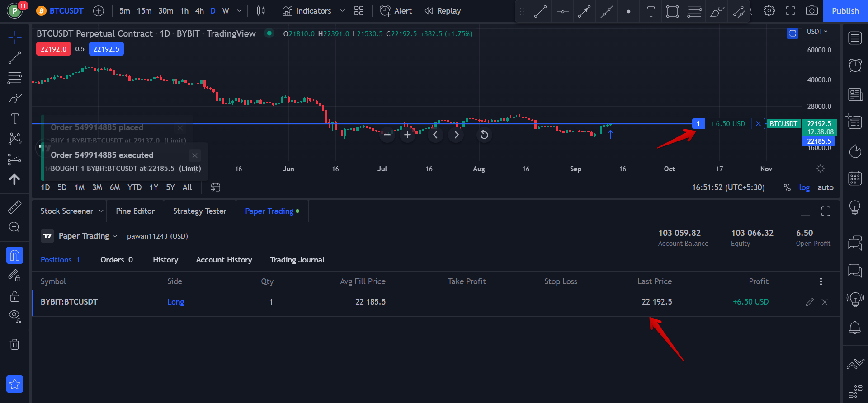Switch to the Strategy Tester tab

(x=200, y=211)
